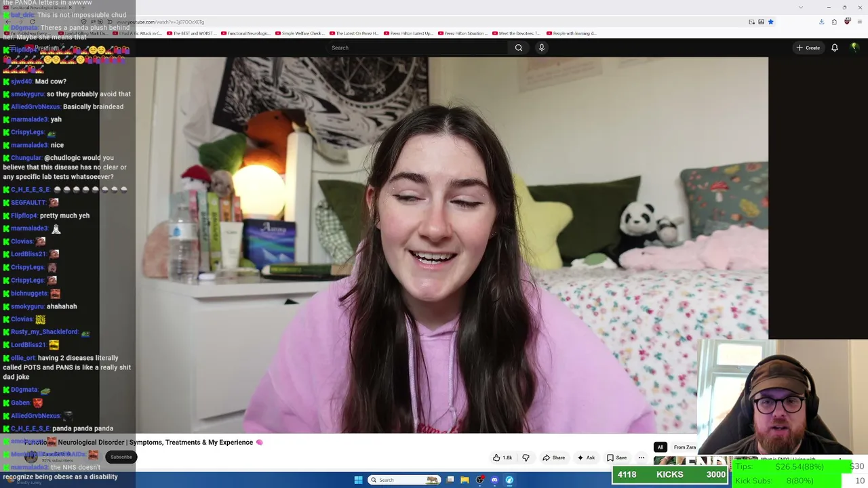This screenshot has width=868, height=488.
Task: Like the video with thumbs up
Action: click(502, 457)
